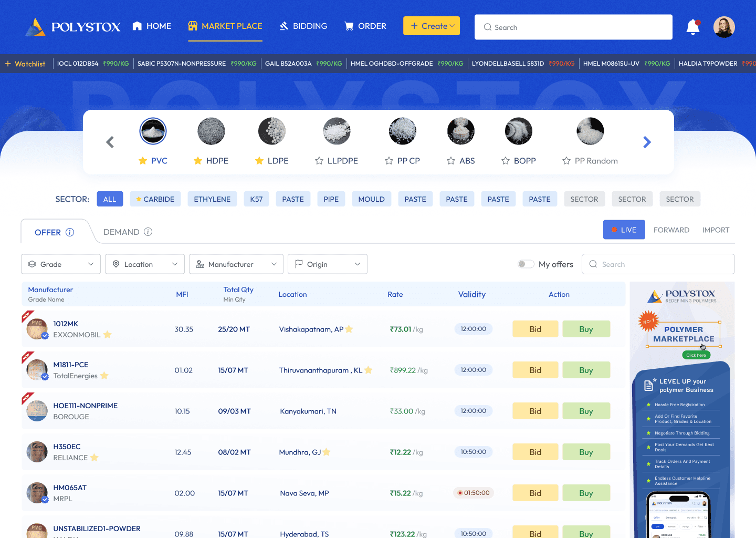756x538 pixels.
Task: Filter sector by PIPE
Action: click(331, 199)
